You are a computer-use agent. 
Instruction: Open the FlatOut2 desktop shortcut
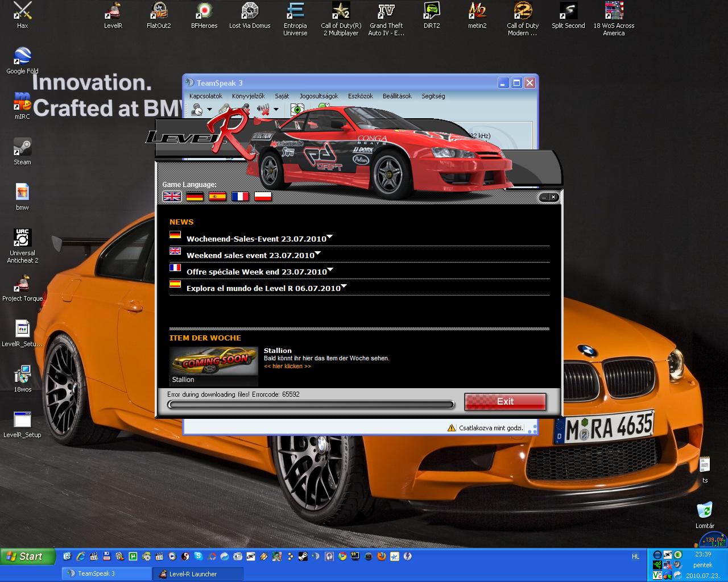click(159, 15)
